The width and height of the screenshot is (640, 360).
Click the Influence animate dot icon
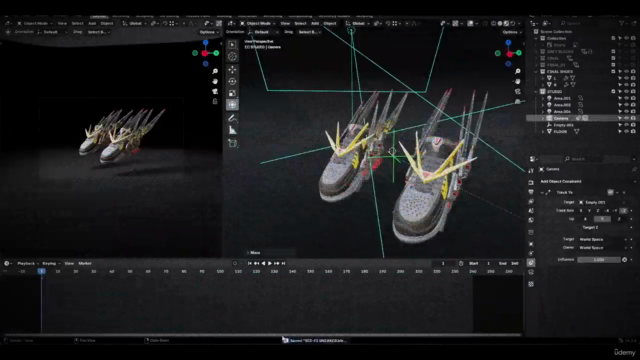(631, 260)
